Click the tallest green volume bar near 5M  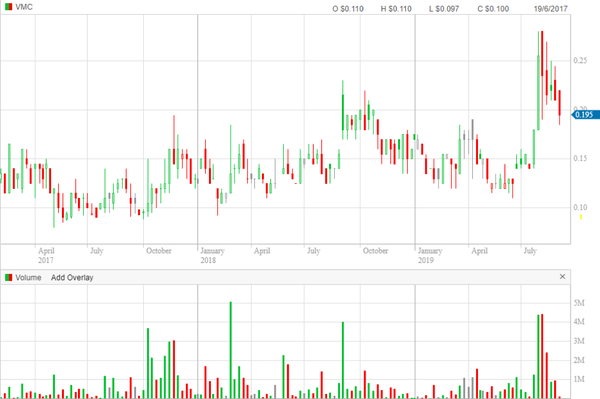coord(230,350)
